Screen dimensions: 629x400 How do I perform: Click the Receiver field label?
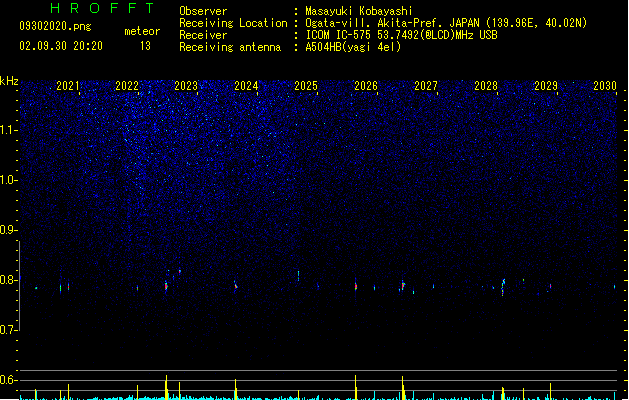point(203,35)
